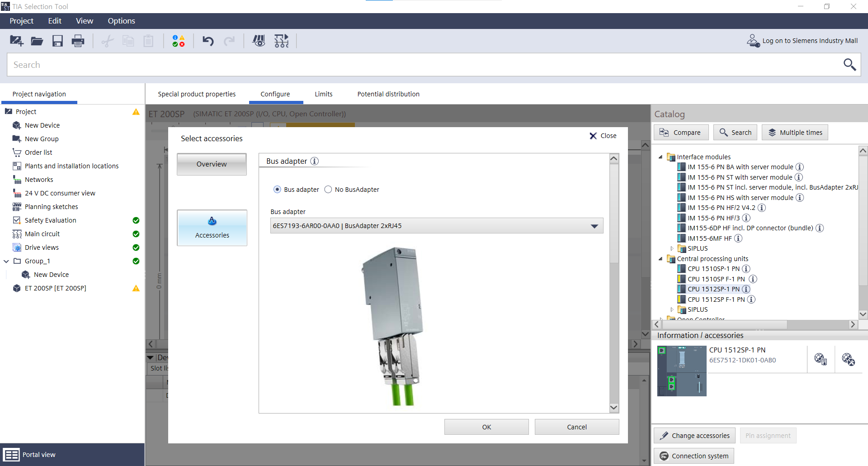Screen dimensions: 868x466
Task: Close the Select accessories dialog
Action: pos(603,136)
